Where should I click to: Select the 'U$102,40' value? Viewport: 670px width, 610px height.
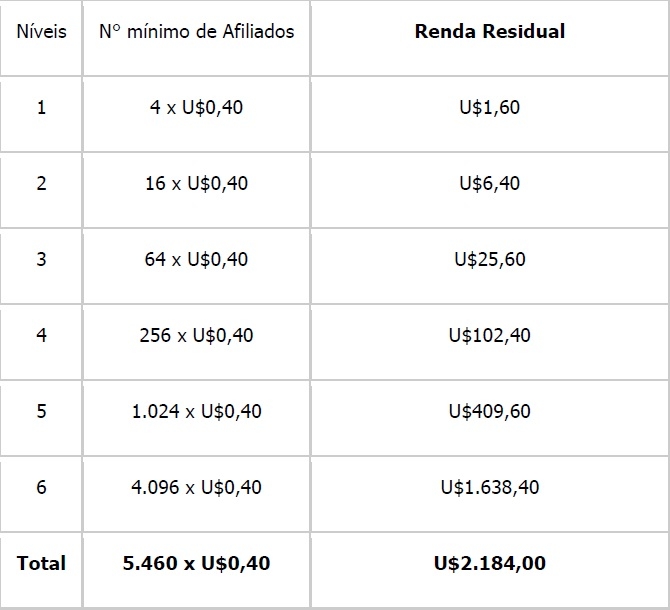click(490, 335)
